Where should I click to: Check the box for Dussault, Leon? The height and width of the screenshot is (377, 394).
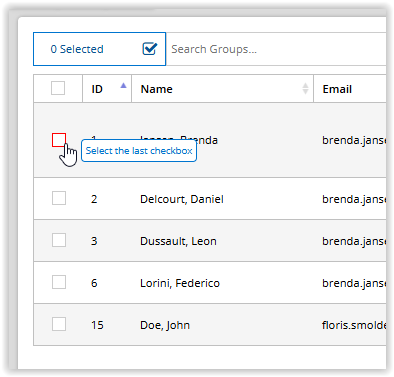click(x=59, y=240)
